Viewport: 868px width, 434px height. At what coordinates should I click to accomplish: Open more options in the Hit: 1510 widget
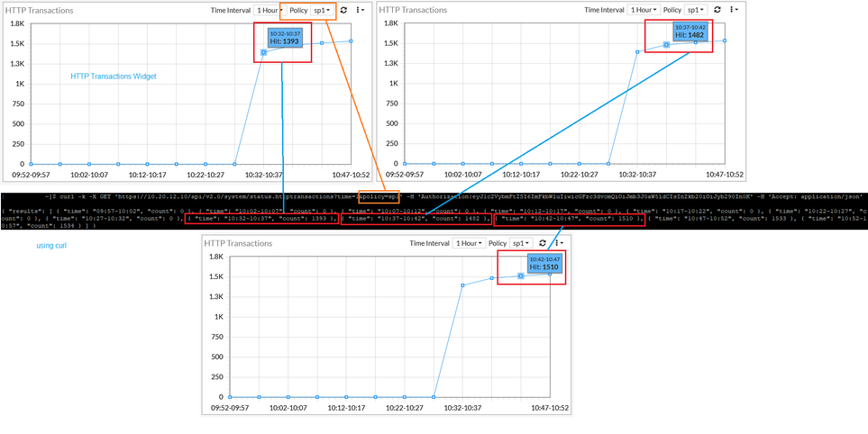559,243
